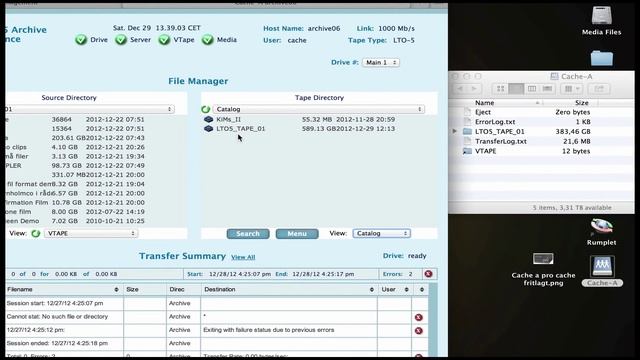This screenshot has height=360, width=640.
Task: Refresh the Source Directory VTAPE view
Action: (x=36, y=233)
